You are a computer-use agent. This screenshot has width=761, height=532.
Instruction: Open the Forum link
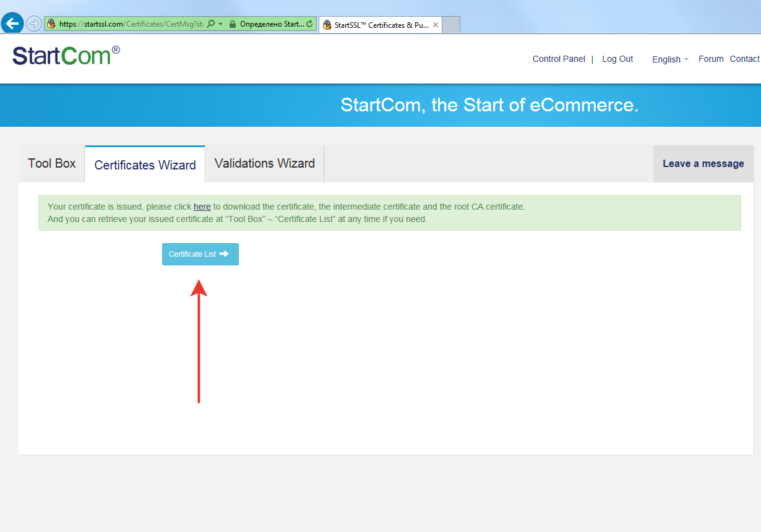pyautogui.click(x=711, y=59)
